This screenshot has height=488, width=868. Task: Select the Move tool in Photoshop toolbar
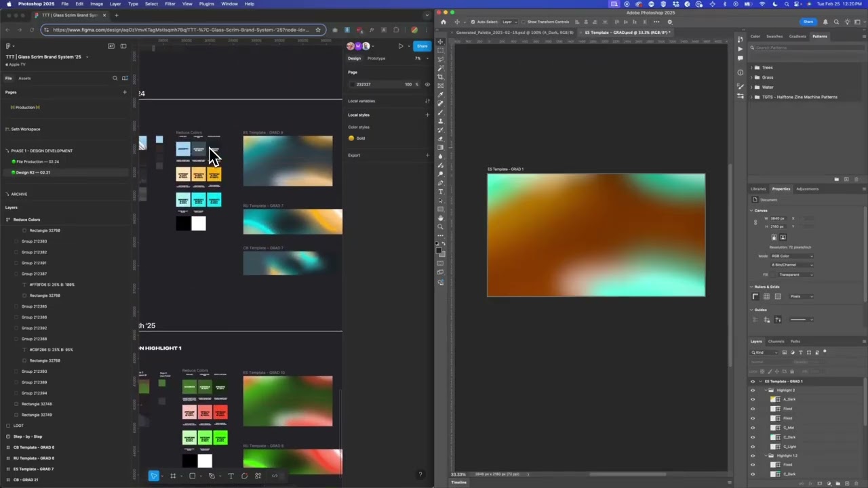pos(441,42)
